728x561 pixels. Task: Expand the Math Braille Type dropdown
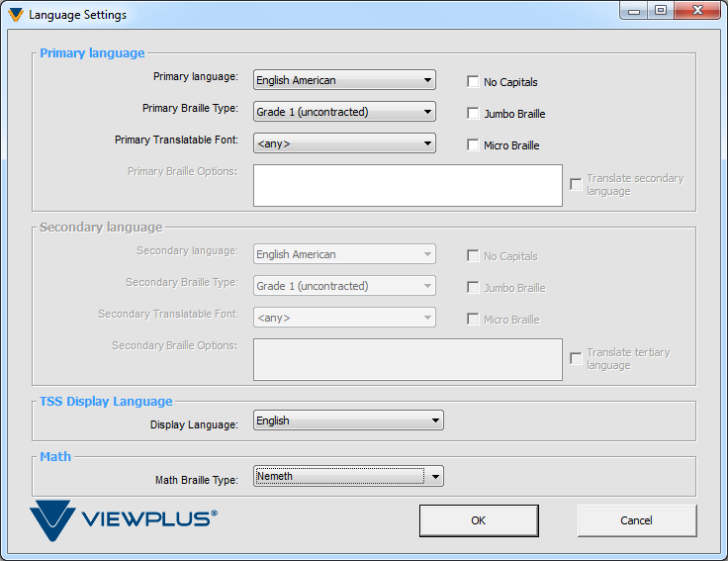348,476
